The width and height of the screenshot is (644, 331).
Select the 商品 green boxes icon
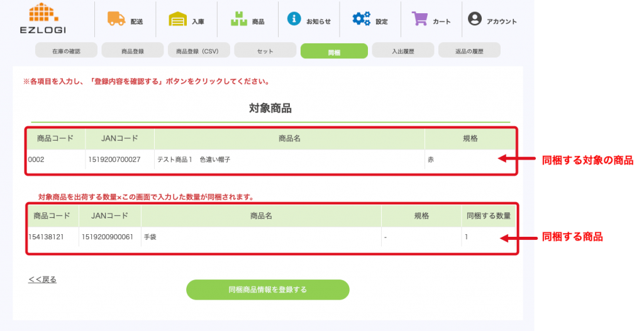(x=239, y=19)
